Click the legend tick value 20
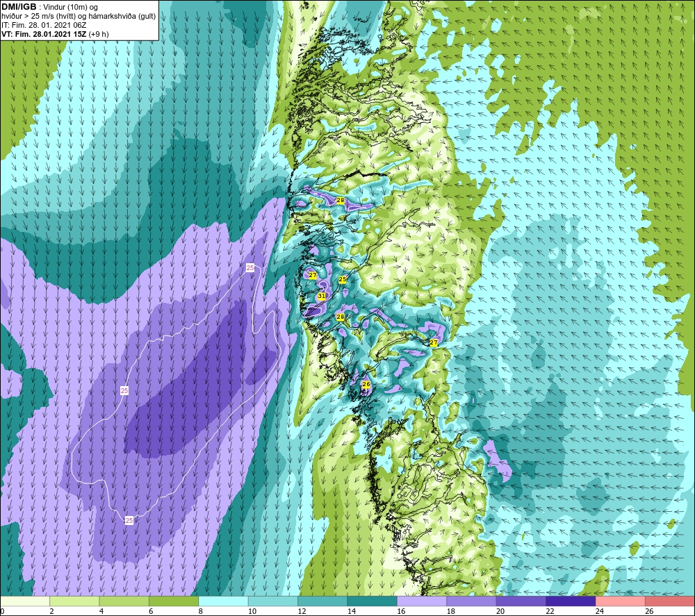This screenshot has height=616, width=695. click(x=500, y=611)
